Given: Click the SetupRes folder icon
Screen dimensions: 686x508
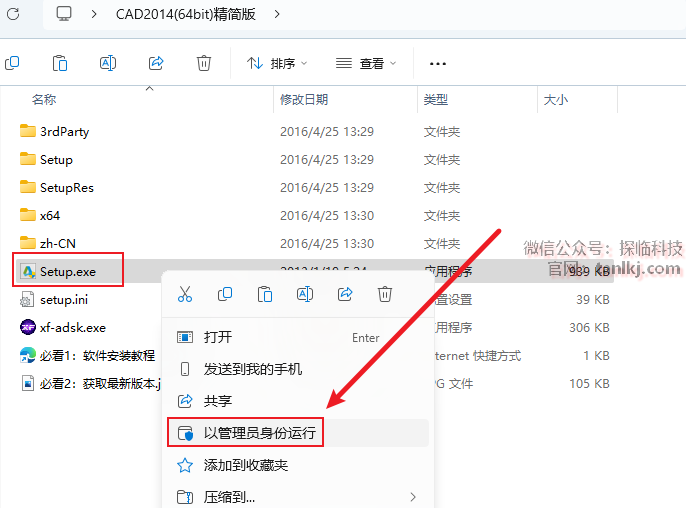Looking at the screenshot, I should pos(28,187).
